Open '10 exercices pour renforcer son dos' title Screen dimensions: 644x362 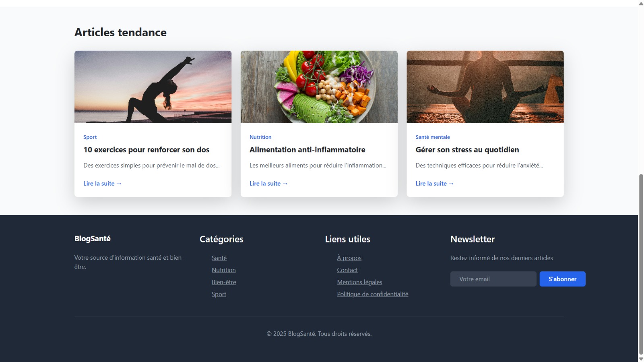[146, 150]
